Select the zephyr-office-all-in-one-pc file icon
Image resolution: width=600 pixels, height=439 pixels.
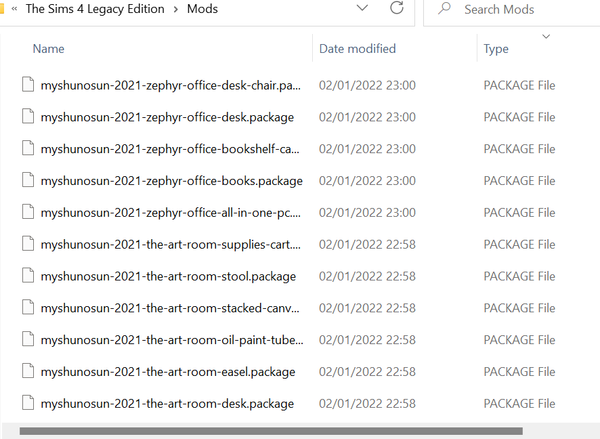[x=28, y=212]
